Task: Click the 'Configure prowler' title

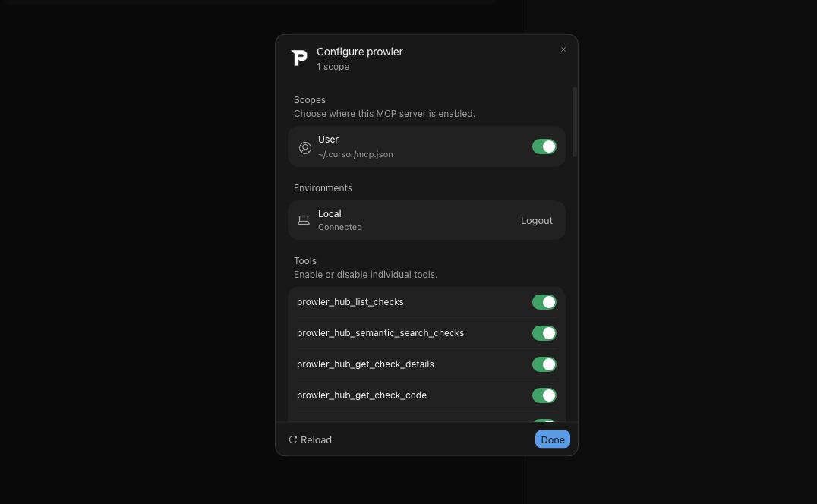Action: click(359, 52)
